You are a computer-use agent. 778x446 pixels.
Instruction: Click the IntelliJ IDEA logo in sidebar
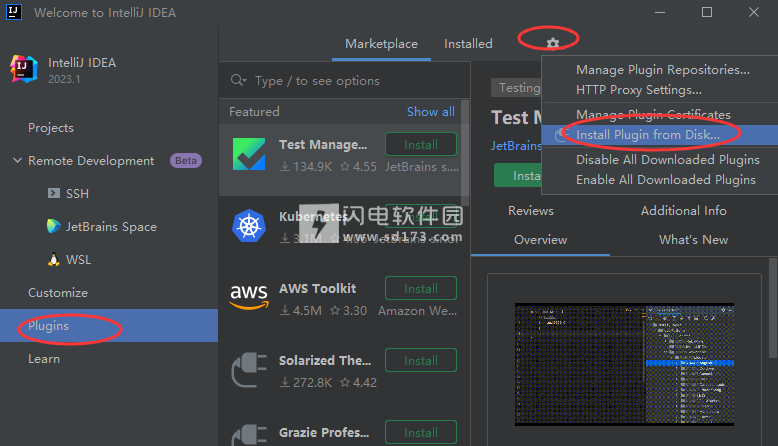click(24, 69)
